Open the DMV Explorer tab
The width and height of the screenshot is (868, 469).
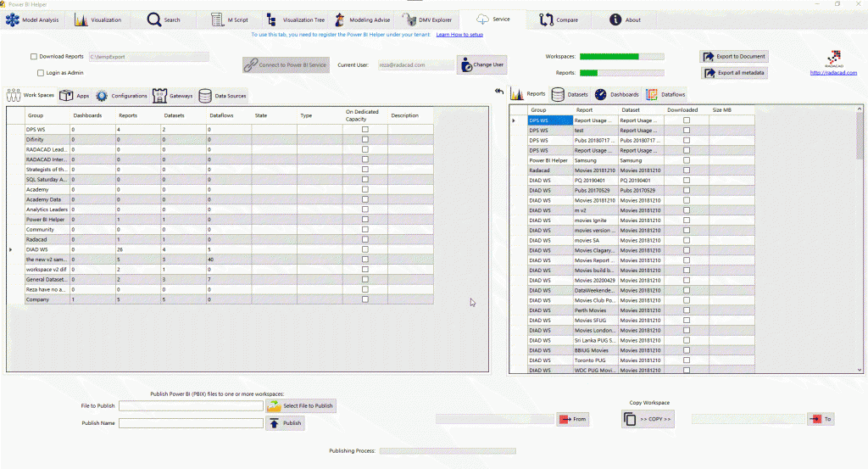pos(428,20)
